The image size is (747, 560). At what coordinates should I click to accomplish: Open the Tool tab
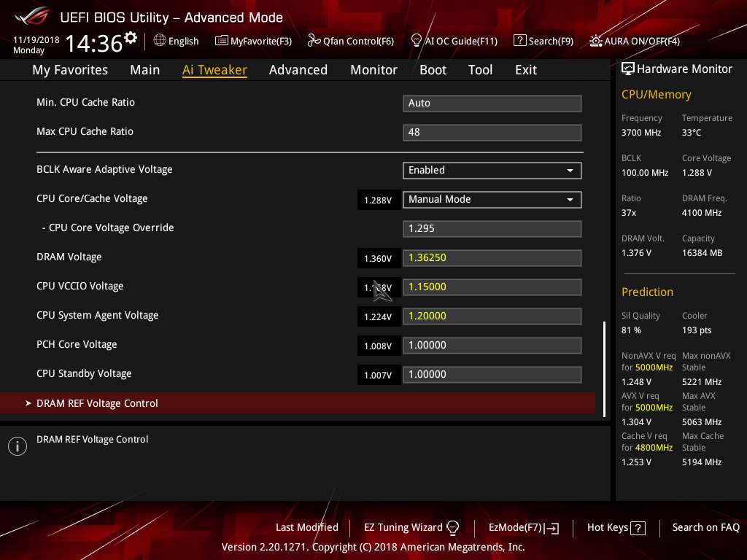480,70
